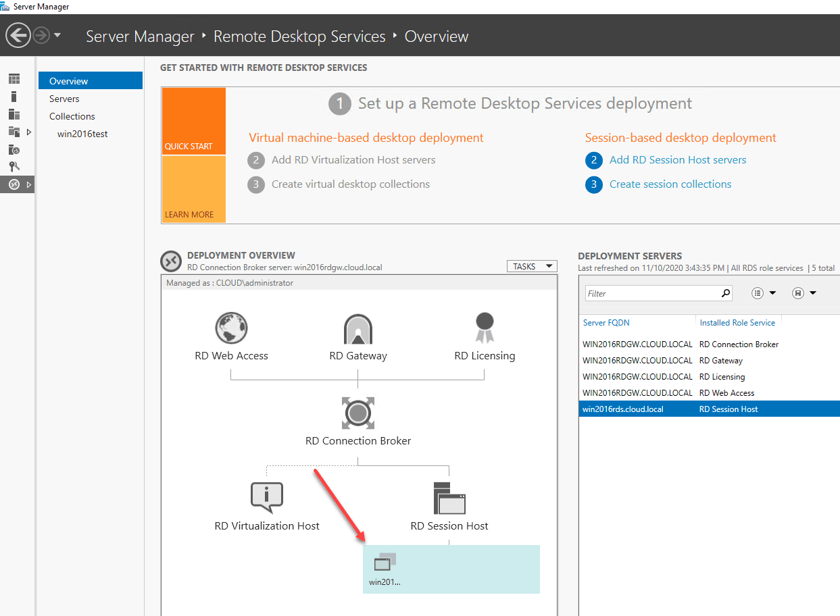
Task: Open the Create session collections link
Action: 670,184
